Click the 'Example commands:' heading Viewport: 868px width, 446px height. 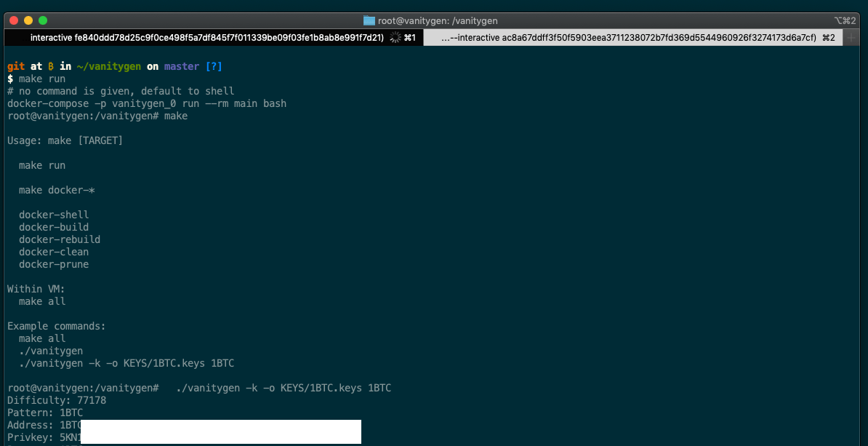(x=57, y=327)
